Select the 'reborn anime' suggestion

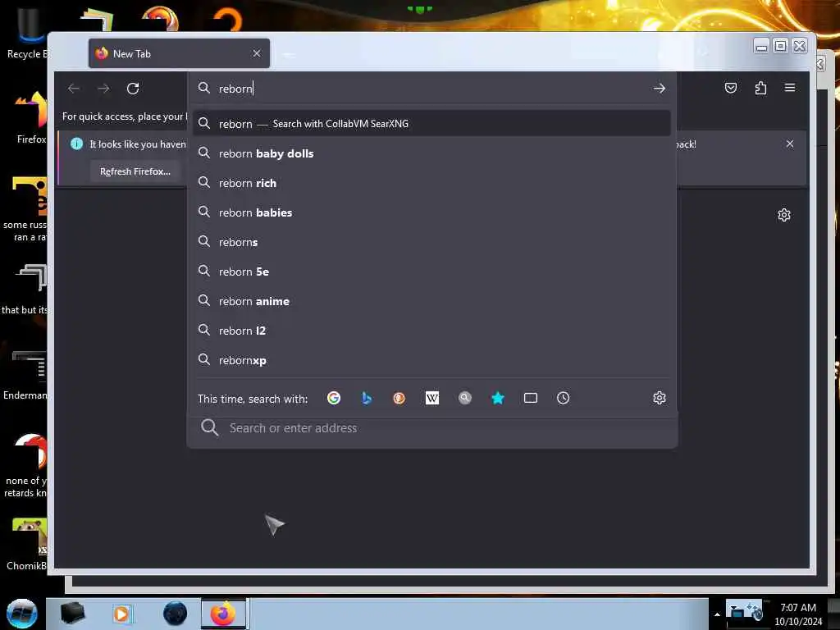coord(431,301)
